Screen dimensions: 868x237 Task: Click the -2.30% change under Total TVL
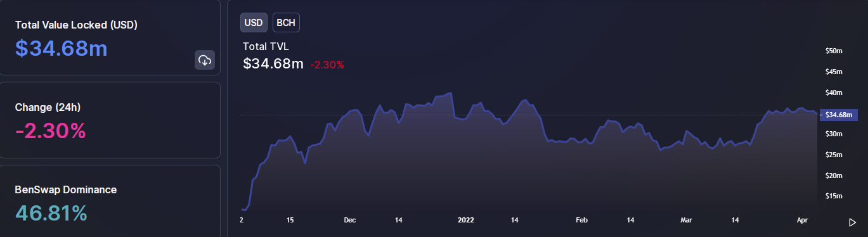click(327, 65)
